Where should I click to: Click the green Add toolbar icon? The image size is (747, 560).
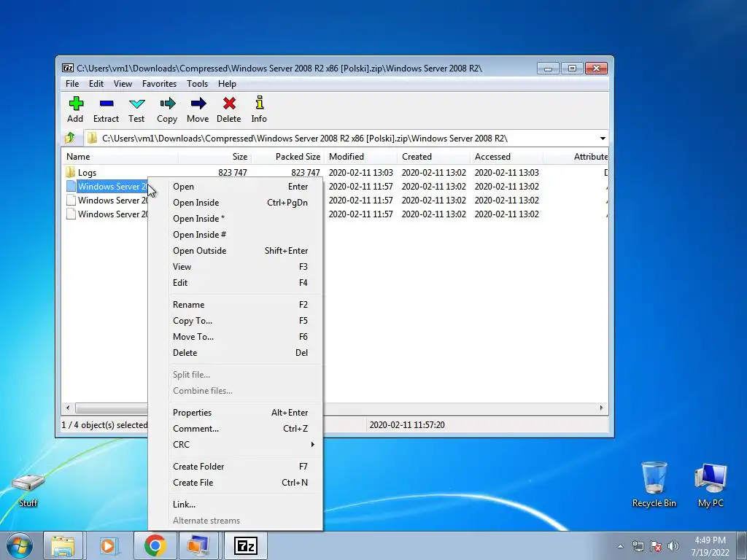pyautogui.click(x=76, y=104)
